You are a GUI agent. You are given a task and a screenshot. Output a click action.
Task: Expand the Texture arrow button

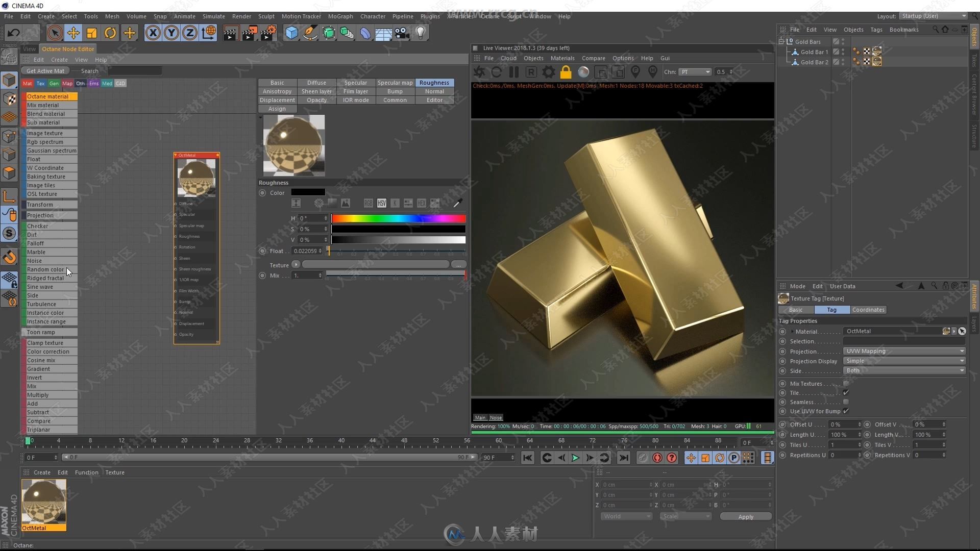click(x=296, y=264)
